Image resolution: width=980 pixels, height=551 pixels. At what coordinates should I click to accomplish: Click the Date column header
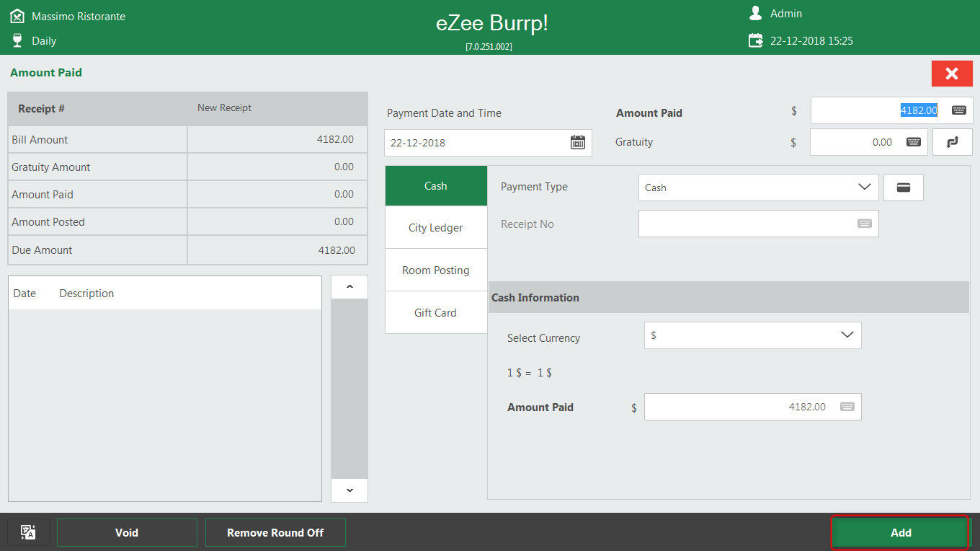point(24,294)
